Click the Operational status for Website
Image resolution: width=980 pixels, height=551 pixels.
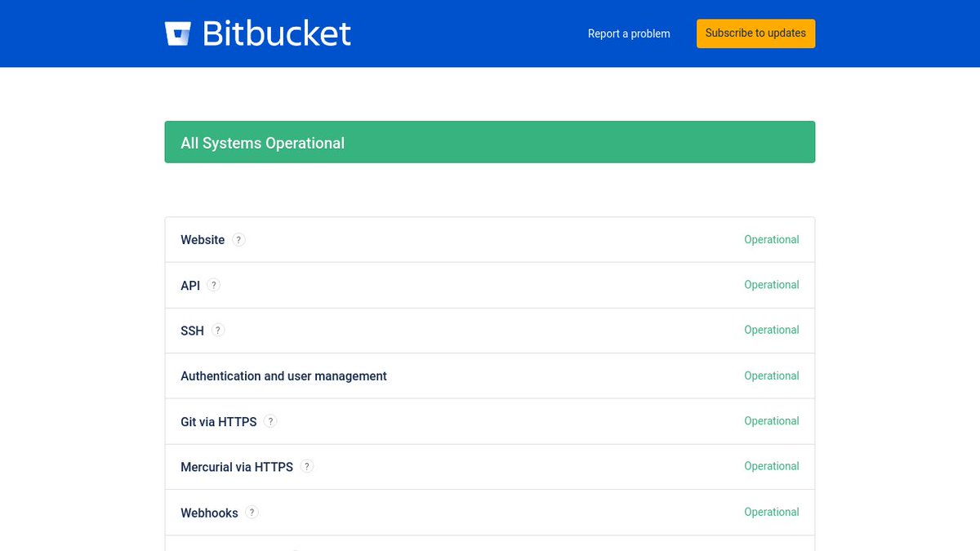click(772, 240)
